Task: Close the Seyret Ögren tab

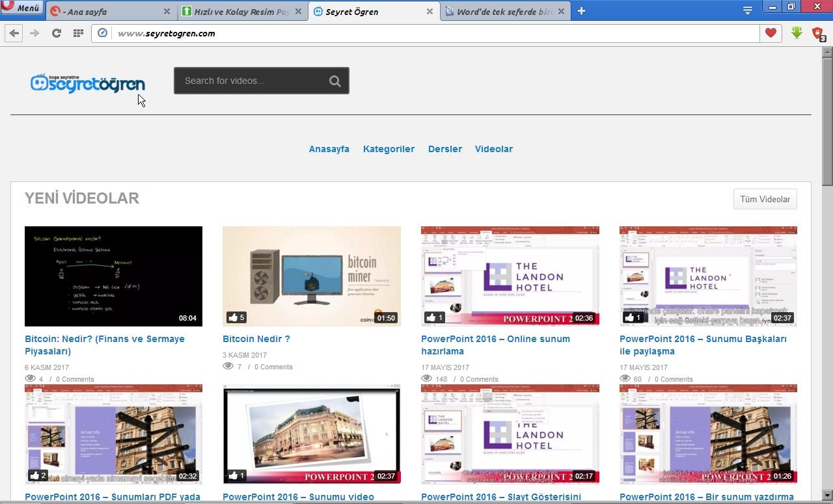Action: [430, 12]
